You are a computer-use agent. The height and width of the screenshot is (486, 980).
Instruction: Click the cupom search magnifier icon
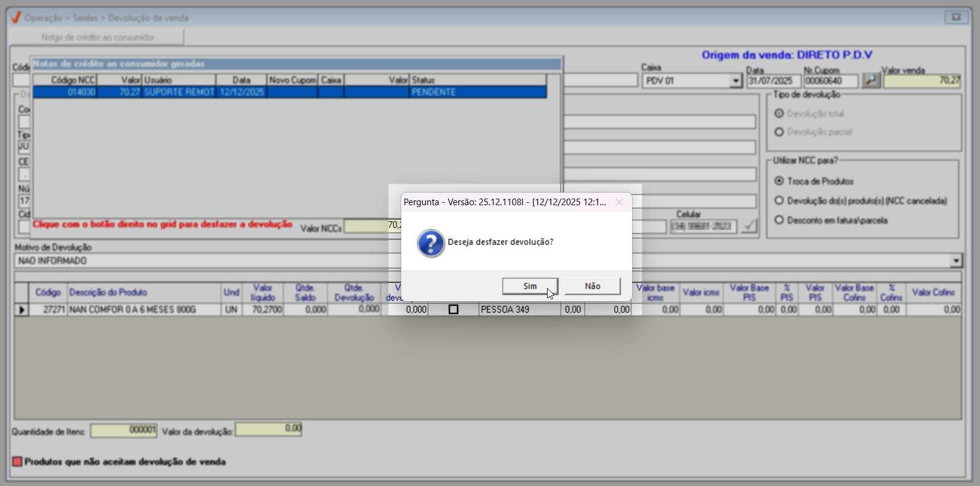point(871,80)
